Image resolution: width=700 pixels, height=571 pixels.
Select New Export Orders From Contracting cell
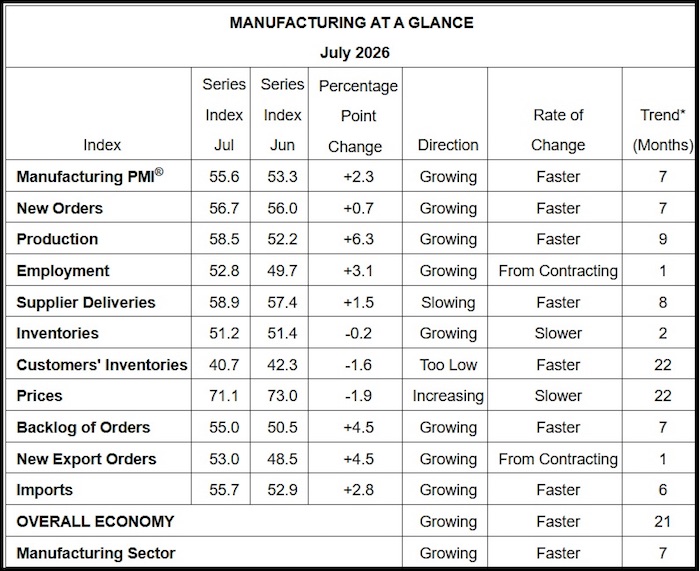point(558,459)
